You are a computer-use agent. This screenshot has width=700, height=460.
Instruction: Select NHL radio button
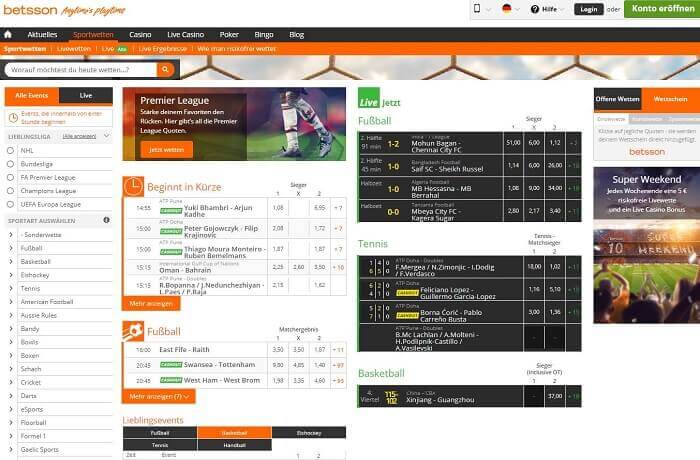10,151
